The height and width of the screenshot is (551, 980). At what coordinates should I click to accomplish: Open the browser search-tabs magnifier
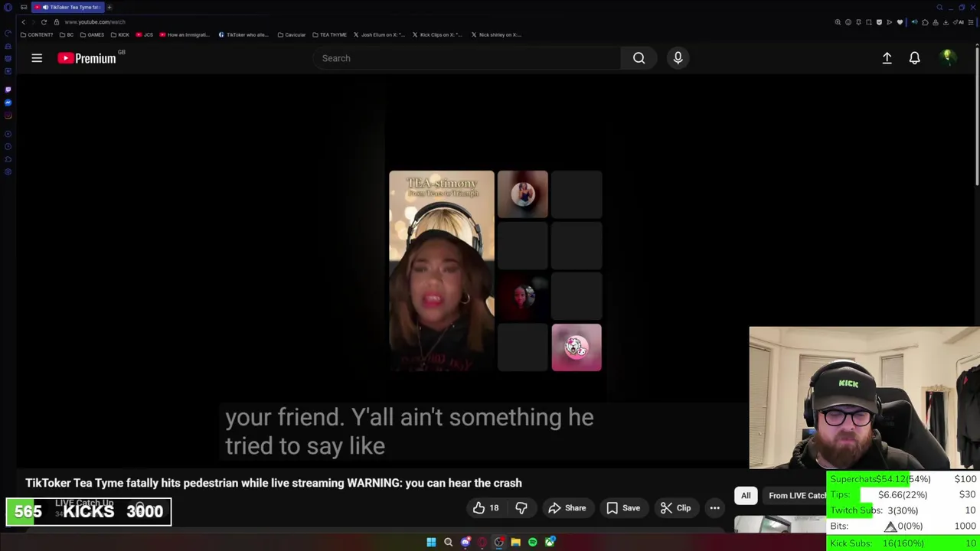[939, 7]
